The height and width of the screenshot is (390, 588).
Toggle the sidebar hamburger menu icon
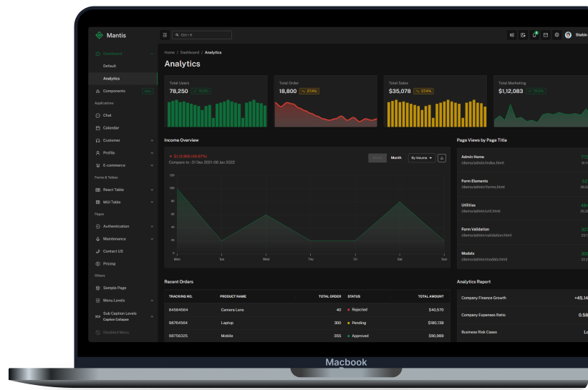click(165, 35)
